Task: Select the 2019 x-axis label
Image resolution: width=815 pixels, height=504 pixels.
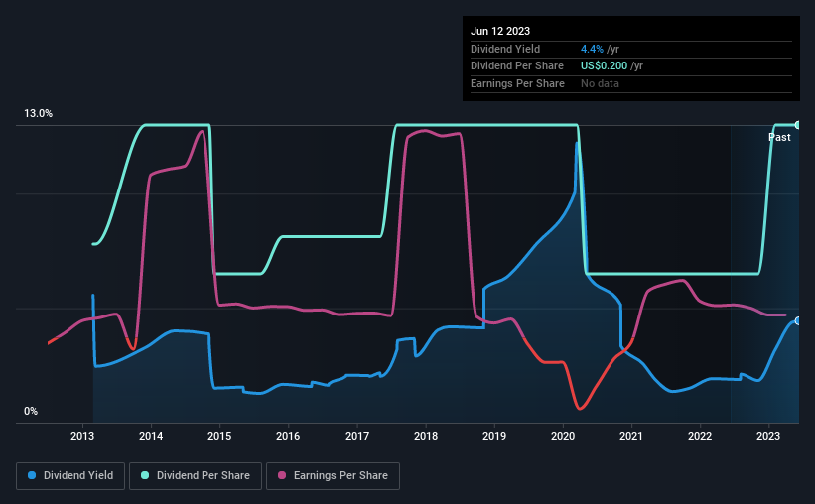Action: pos(494,436)
